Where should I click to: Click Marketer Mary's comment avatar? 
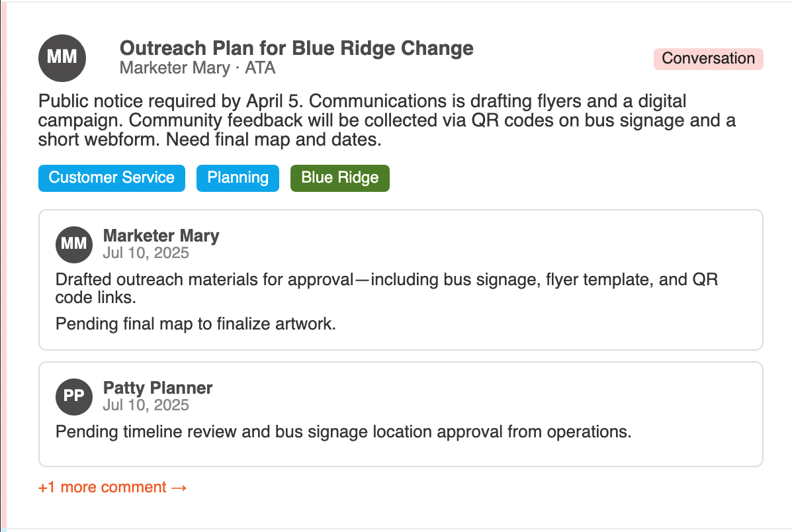[x=73, y=245]
